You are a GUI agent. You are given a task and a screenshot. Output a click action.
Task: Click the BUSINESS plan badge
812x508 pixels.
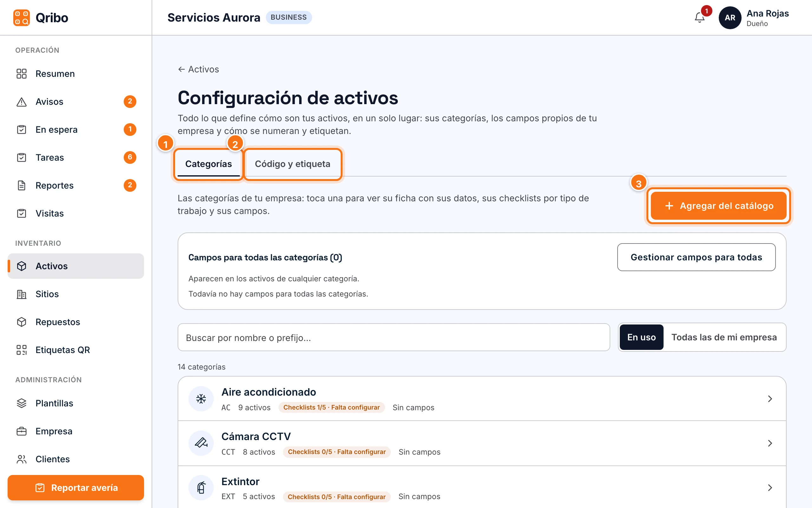[289, 17]
